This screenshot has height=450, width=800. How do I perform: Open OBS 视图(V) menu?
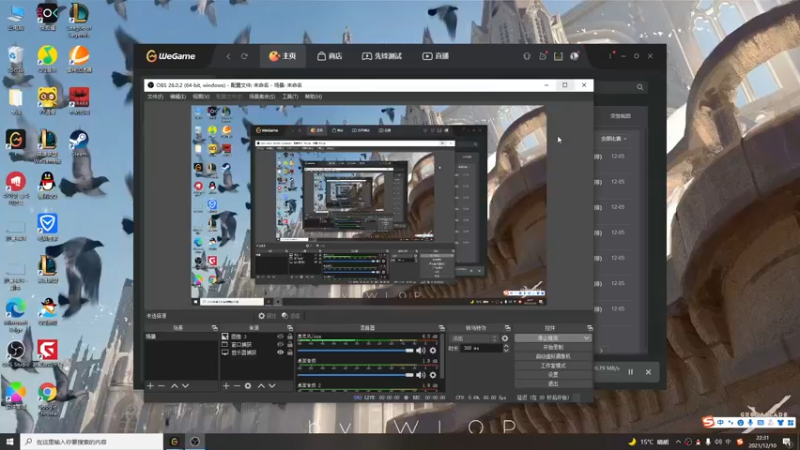[x=201, y=96]
